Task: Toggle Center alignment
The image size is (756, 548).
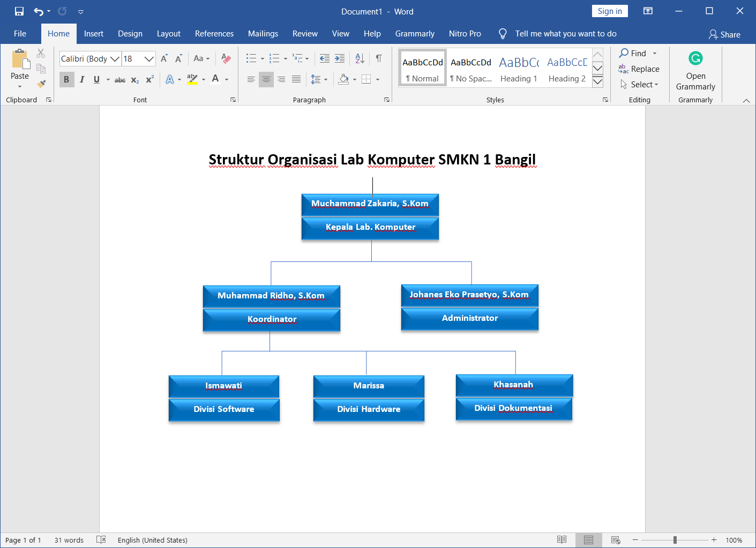Action: [x=266, y=79]
